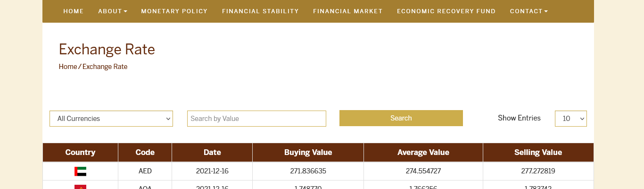Click the Date column header
644x189 pixels.
click(212, 152)
